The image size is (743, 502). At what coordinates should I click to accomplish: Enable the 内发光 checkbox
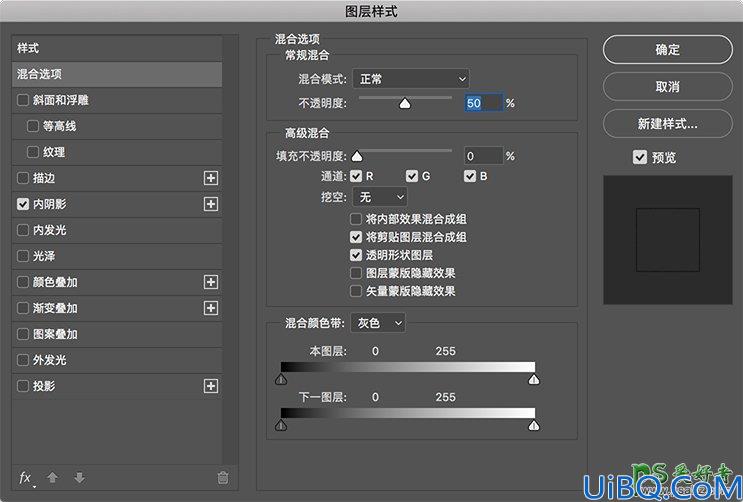click(23, 230)
